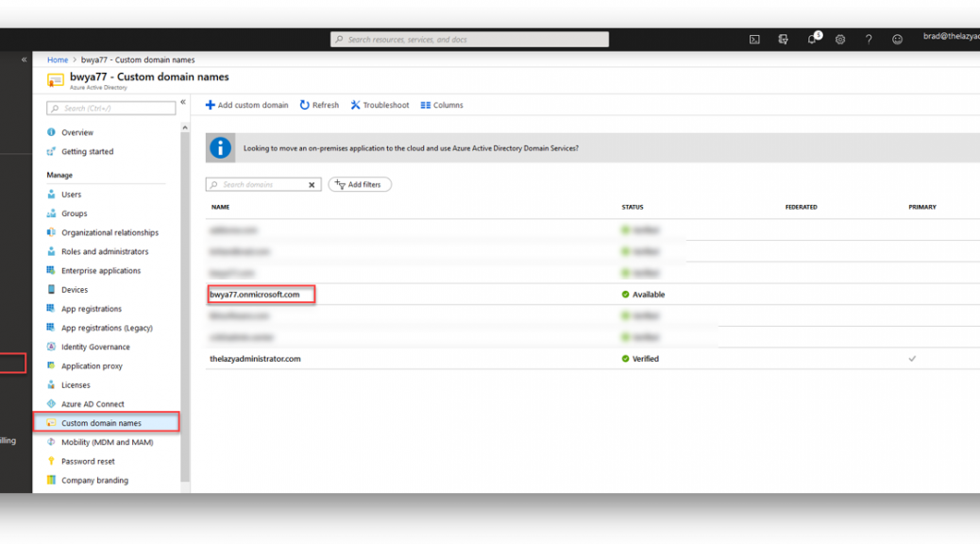Image resolution: width=980 pixels, height=544 pixels.
Task: Focus the sidebar Search (Ctrl+/) field
Action: click(x=111, y=109)
